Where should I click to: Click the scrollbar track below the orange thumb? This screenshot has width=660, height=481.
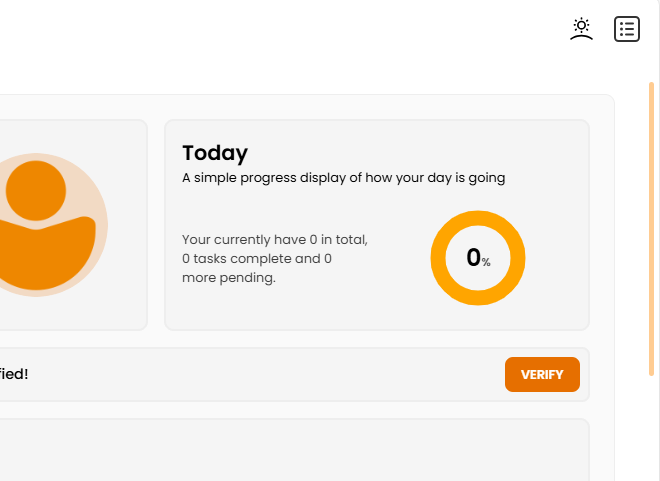click(651, 428)
